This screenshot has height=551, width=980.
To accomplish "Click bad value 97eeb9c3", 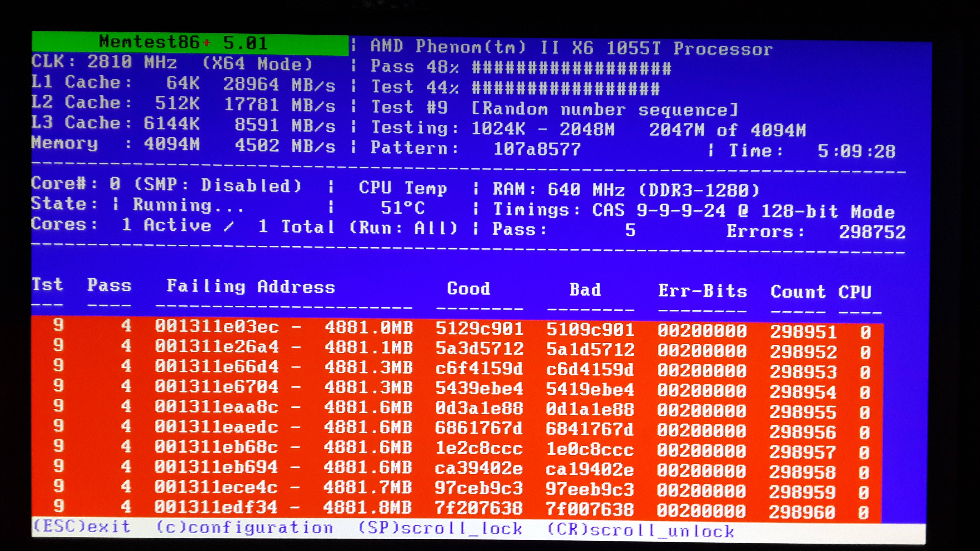I will coord(590,489).
